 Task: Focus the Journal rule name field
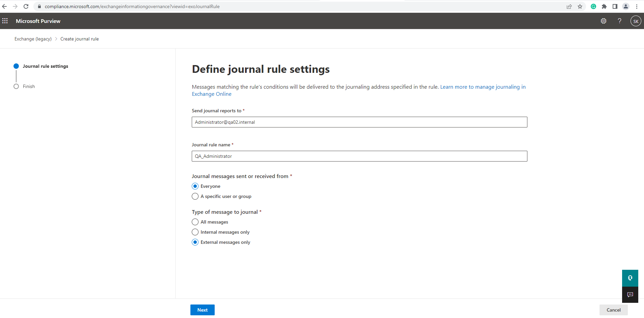pos(359,156)
